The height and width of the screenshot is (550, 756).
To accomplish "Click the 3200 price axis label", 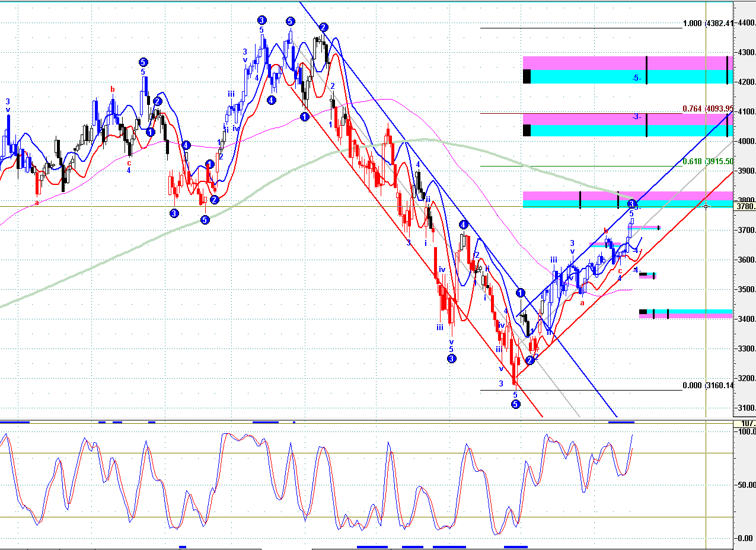I will [x=747, y=379].
